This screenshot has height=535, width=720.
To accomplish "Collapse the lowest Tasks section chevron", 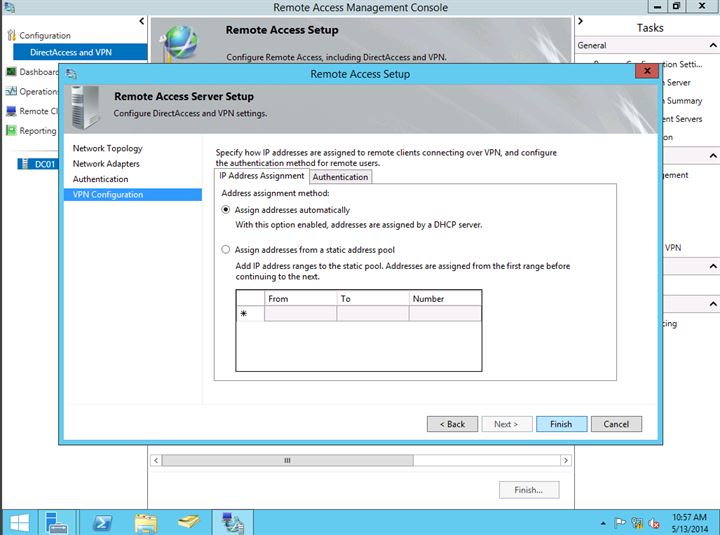I will click(x=713, y=304).
